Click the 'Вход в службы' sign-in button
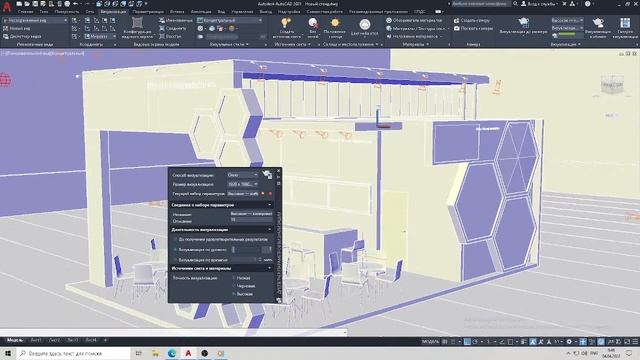Screen dimensions: 640x360 pyautogui.click(x=539, y=4)
